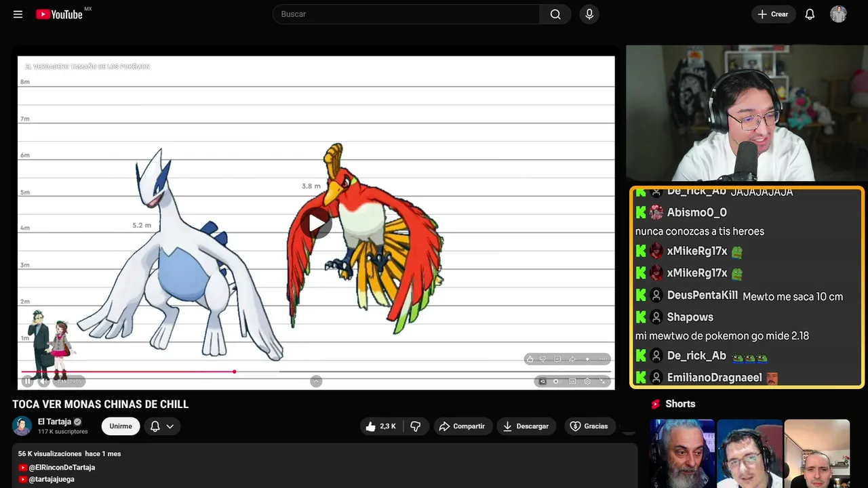Image resolution: width=868 pixels, height=488 pixels.
Task: Click the Descargar download button
Action: click(x=526, y=426)
